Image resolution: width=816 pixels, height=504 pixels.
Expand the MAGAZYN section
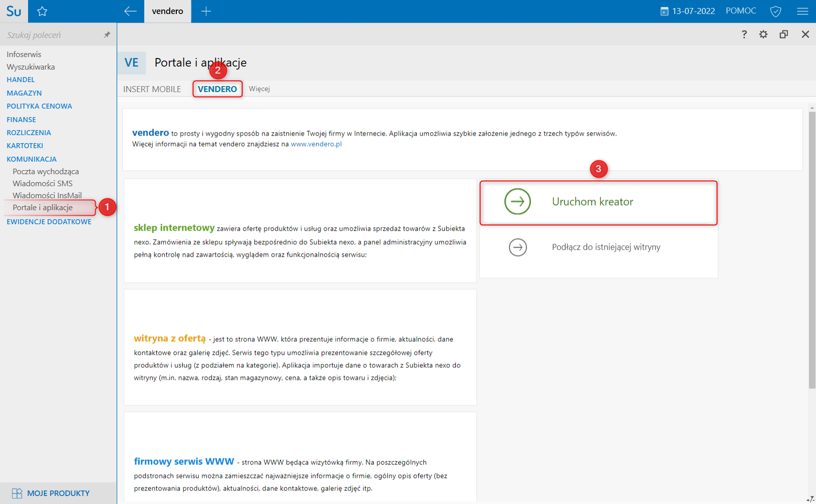(x=24, y=93)
